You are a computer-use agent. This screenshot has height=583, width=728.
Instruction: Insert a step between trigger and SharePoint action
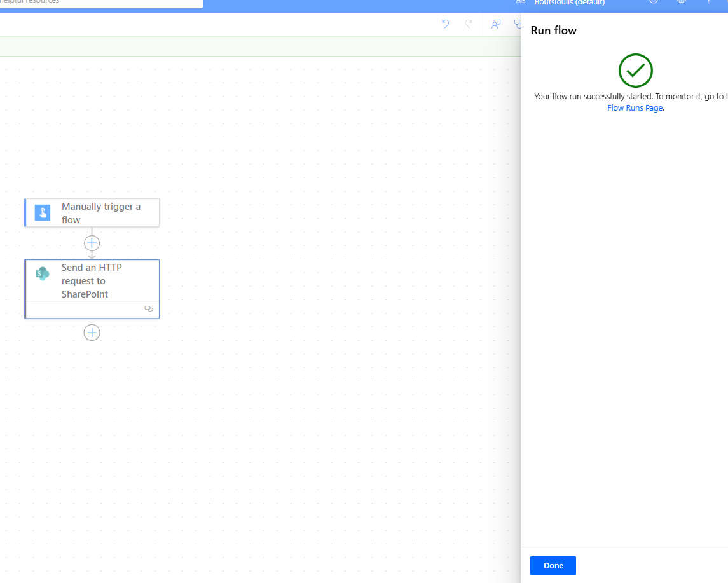point(92,243)
